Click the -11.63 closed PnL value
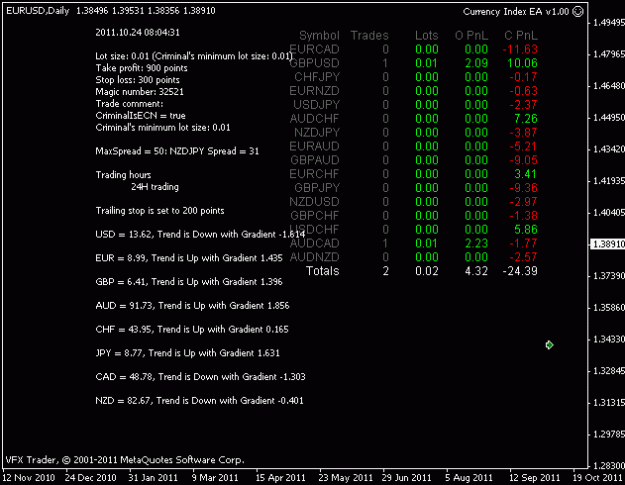The height and width of the screenshot is (485, 625). pyautogui.click(x=520, y=49)
